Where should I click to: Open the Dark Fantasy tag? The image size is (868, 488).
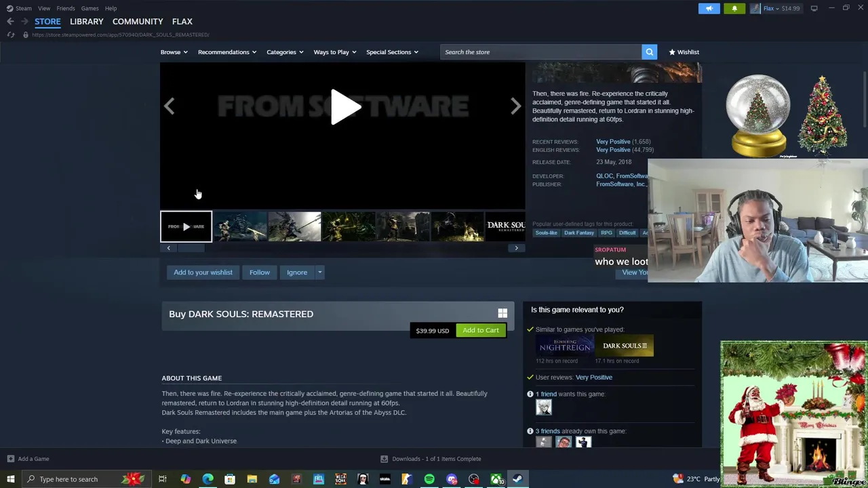[x=579, y=232]
